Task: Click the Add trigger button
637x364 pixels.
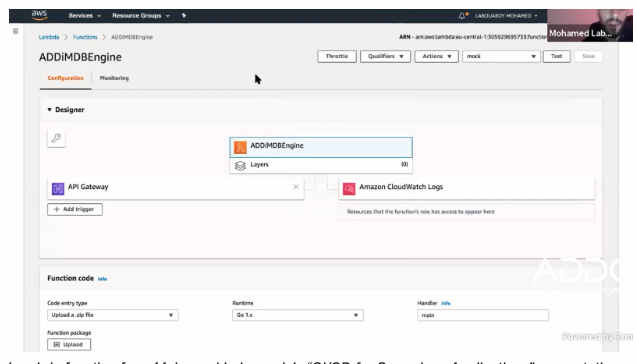Action: pyautogui.click(x=75, y=209)
